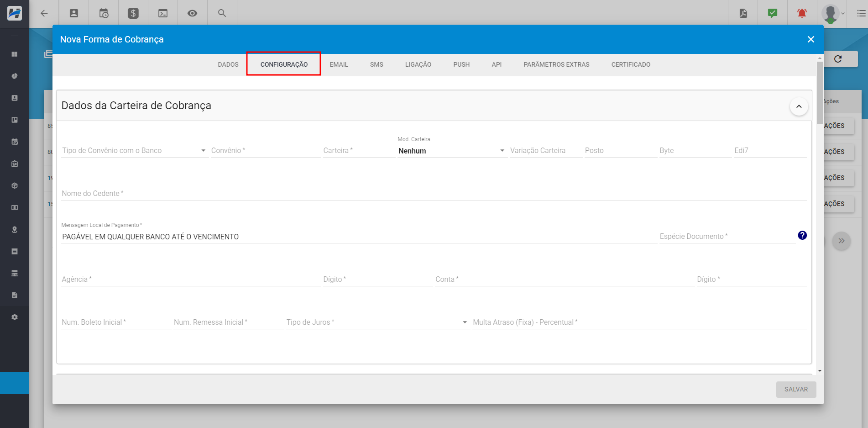Click the SALVAR button

796,389
